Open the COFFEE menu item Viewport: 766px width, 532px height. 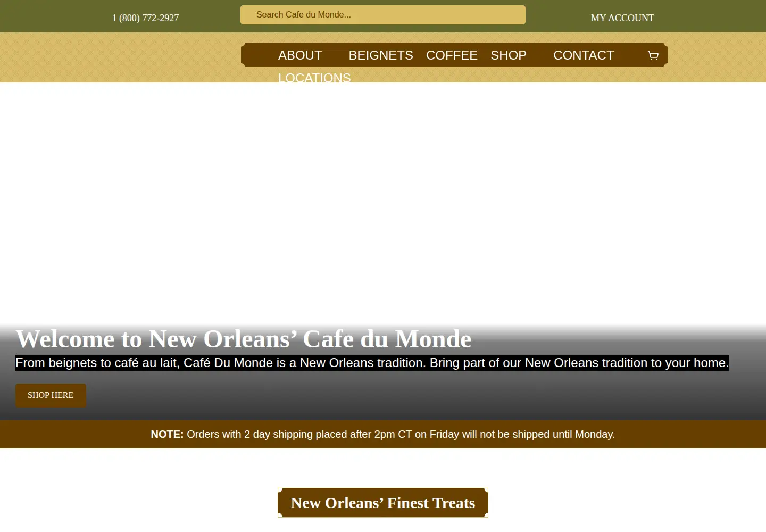click(x=452, y=55)
